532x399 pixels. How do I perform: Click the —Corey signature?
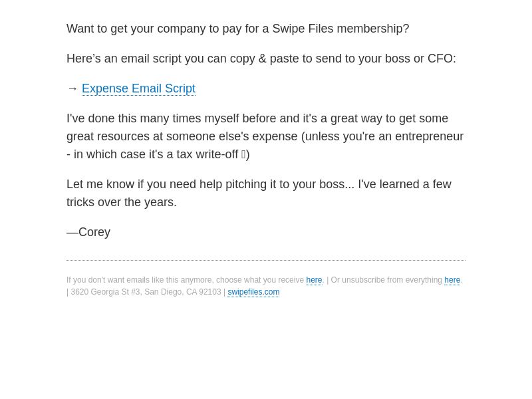pos(88,232)
